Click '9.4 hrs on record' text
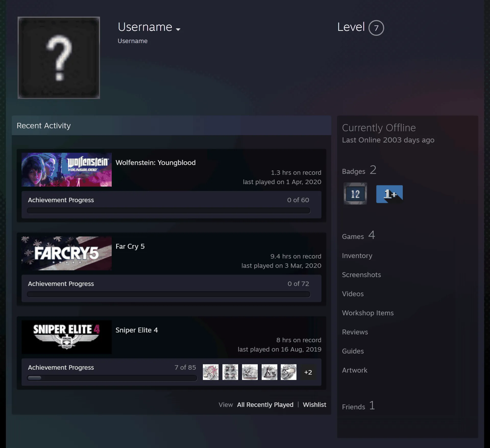Viewport: 490px width, 448px height. (296, 256)
